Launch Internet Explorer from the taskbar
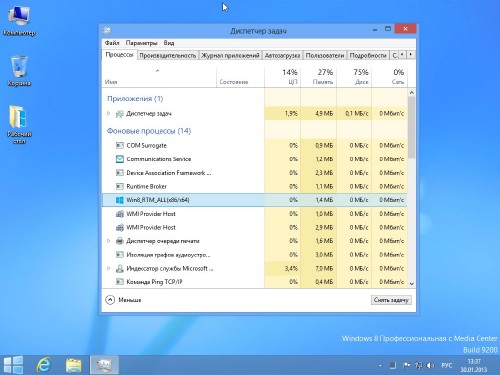Viewport: 500px width, 375px height. [x=43, y=364]
